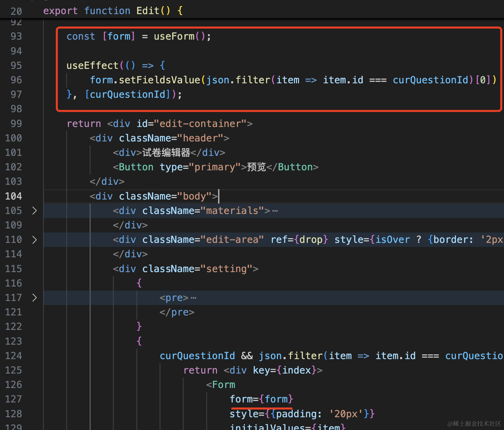Click closing </pre> tag on line 121
Image resolution: width=504 pixels, height=430 pixels.
pyautogui.click(x=177, y=312)
